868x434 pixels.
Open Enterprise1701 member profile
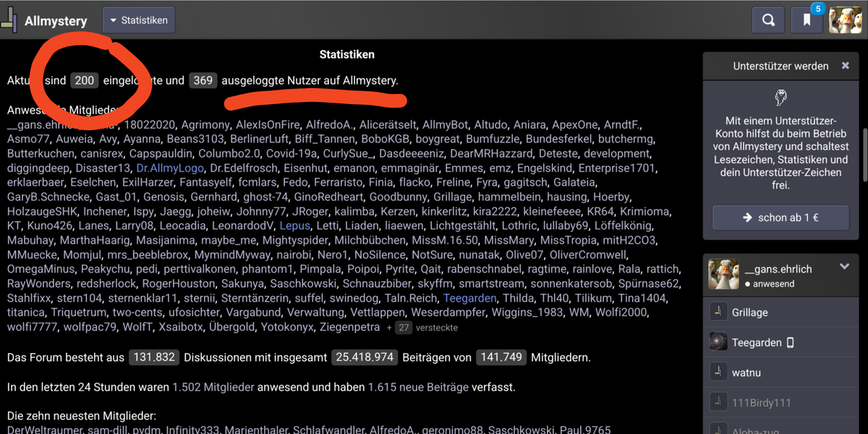coord(618,168)
